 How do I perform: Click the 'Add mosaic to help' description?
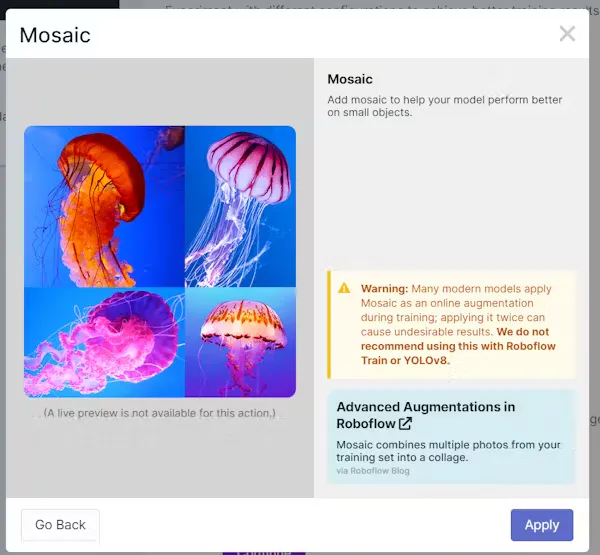445,106
